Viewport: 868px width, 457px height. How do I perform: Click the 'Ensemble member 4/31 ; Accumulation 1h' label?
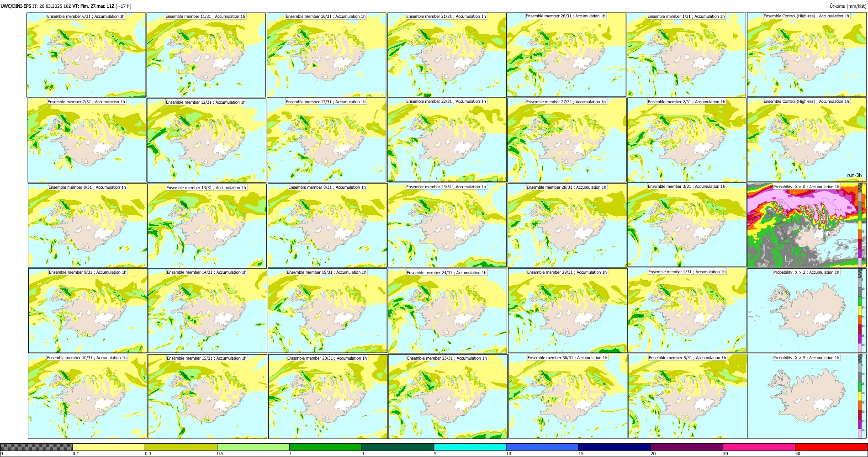pos(687,272)
